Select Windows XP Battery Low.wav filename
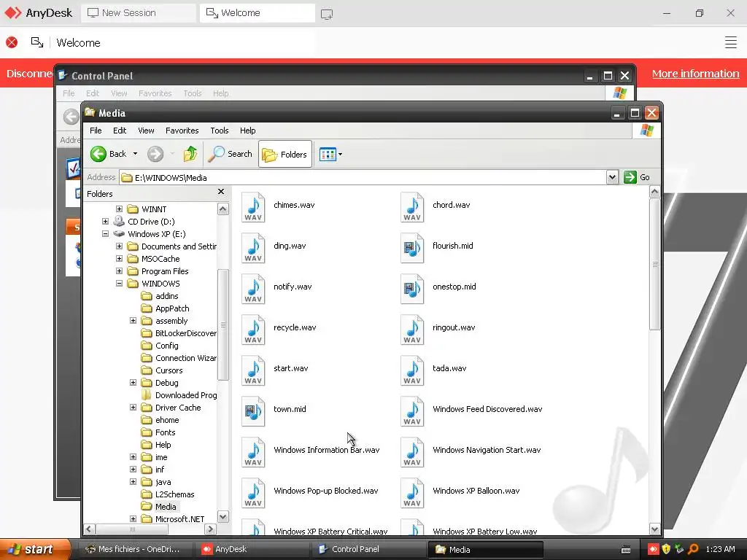Screen dimensions: 747x560 [485, 531]
